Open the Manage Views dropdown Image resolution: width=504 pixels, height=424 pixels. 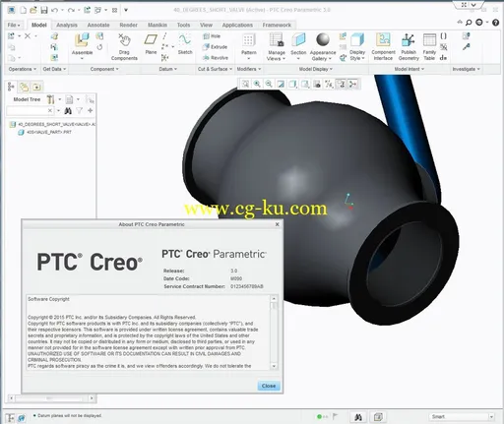tap(276, 55)
